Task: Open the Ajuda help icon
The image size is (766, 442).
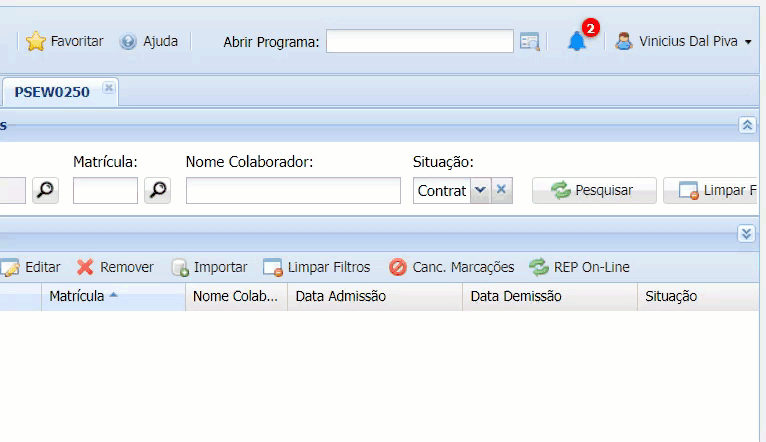Action: tap(128, 42)
